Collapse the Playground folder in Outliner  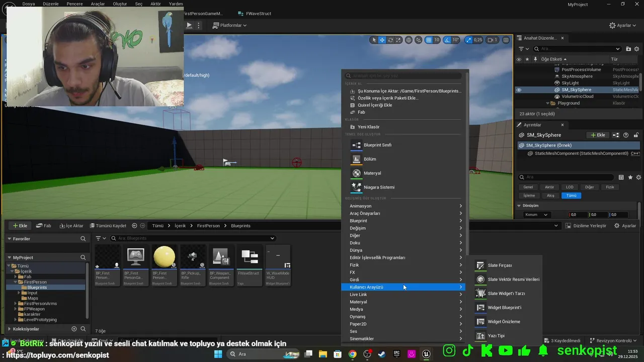coord(548,103)
